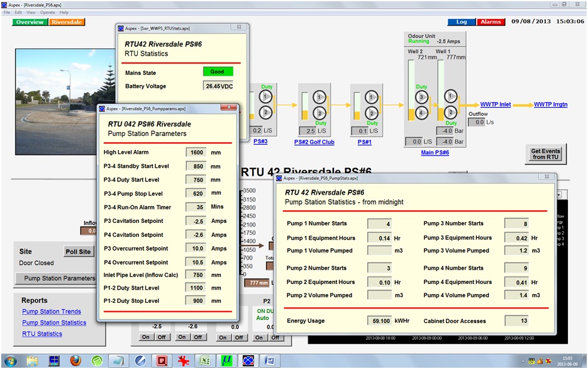Open the Pump Station Trends report link
The width and height of the screenshot is (588, 369).
[x=52, y=311]
